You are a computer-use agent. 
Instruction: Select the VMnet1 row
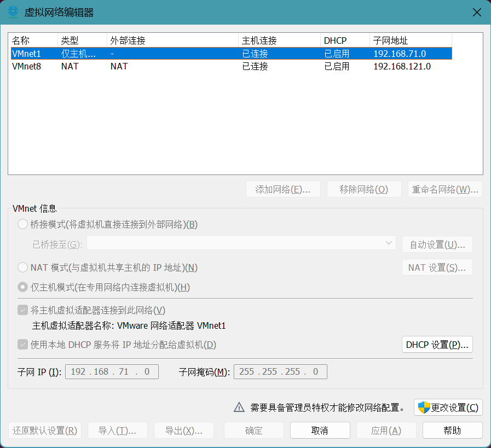(232, 54)
